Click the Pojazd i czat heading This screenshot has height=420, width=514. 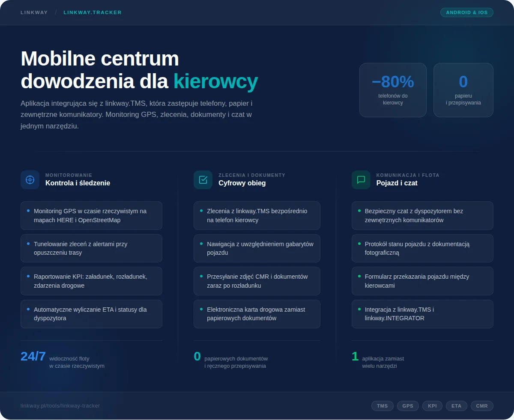coord(397,183)
